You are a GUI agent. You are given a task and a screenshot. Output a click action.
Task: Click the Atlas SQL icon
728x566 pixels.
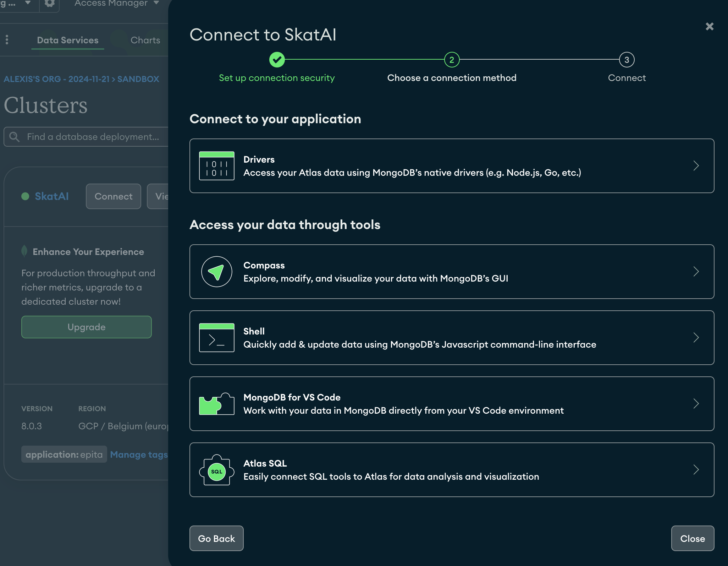(x=217, y=470)
